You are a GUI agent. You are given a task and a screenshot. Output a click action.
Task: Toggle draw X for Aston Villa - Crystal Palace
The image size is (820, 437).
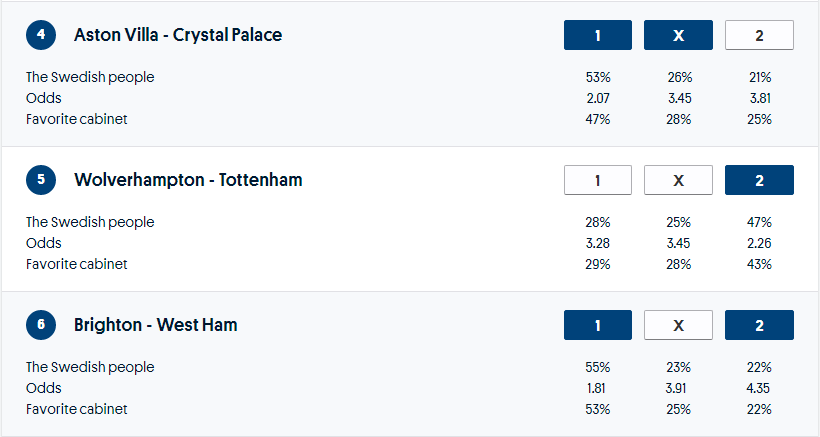[678, 35]
